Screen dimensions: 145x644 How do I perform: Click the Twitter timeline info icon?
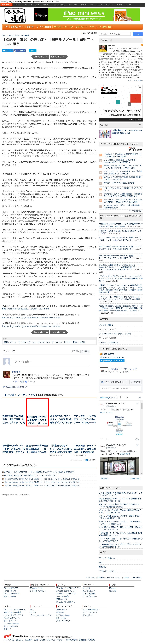[x=140, y=397]
